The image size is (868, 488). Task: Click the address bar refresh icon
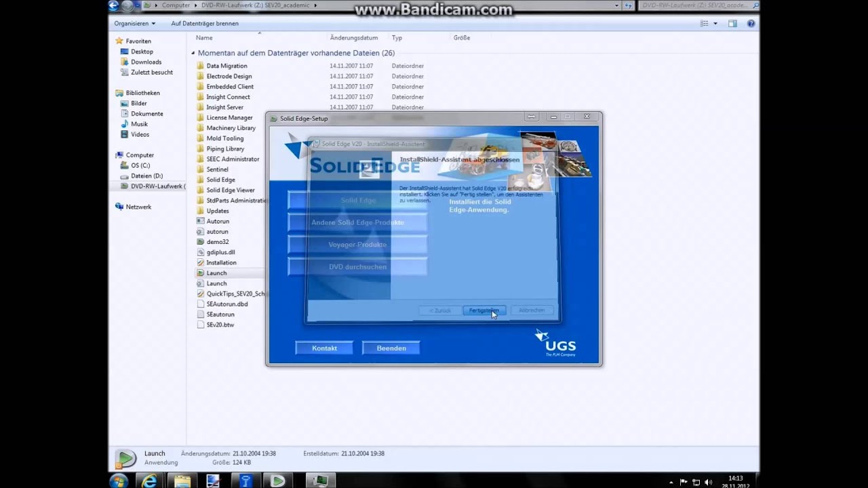[630, 5]
